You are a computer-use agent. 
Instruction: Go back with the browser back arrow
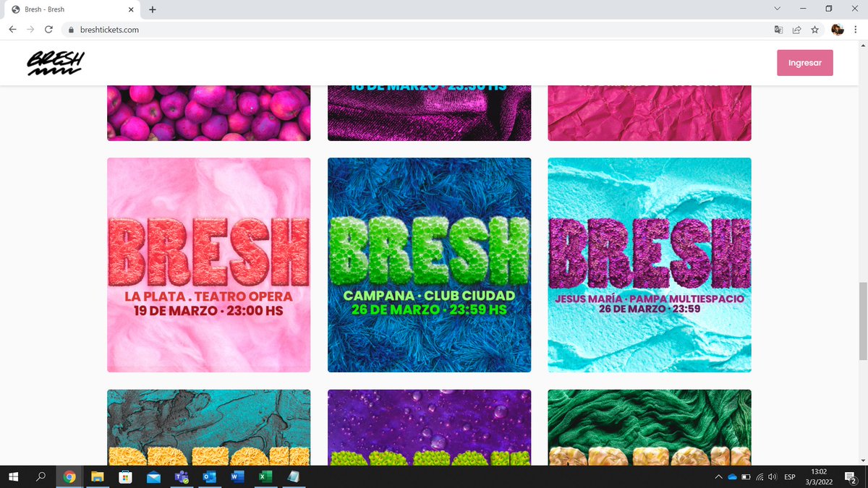pyautogui.click(x=12, y=30)
